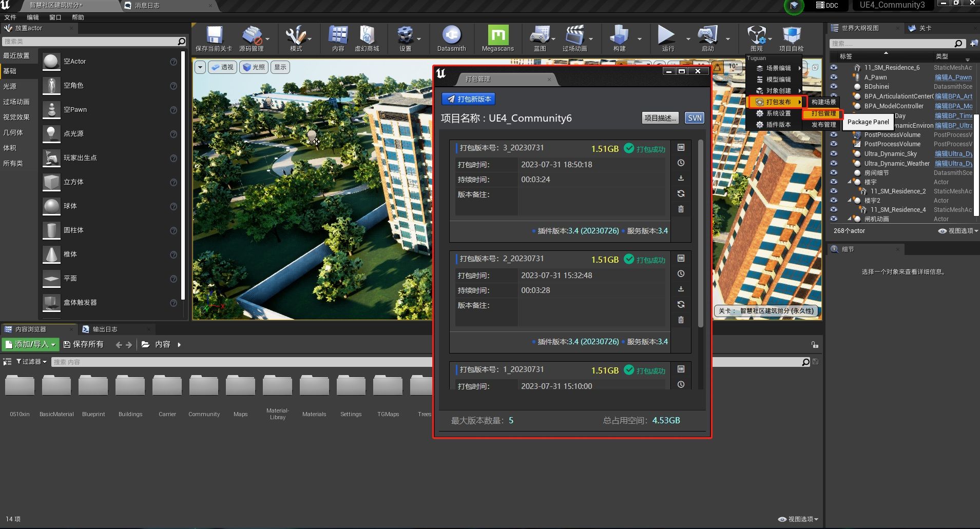Click the Launch (启动) toolbar icon
Image resolution: width=980 pixels, height=529 pixels.
coord(707,35)
